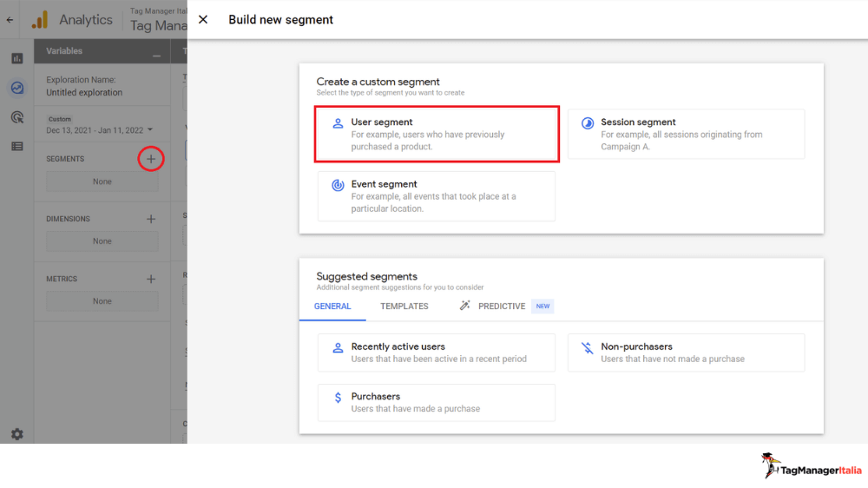
Task: Open Configure from the sidebar list icon
Action: pos(17,146)
